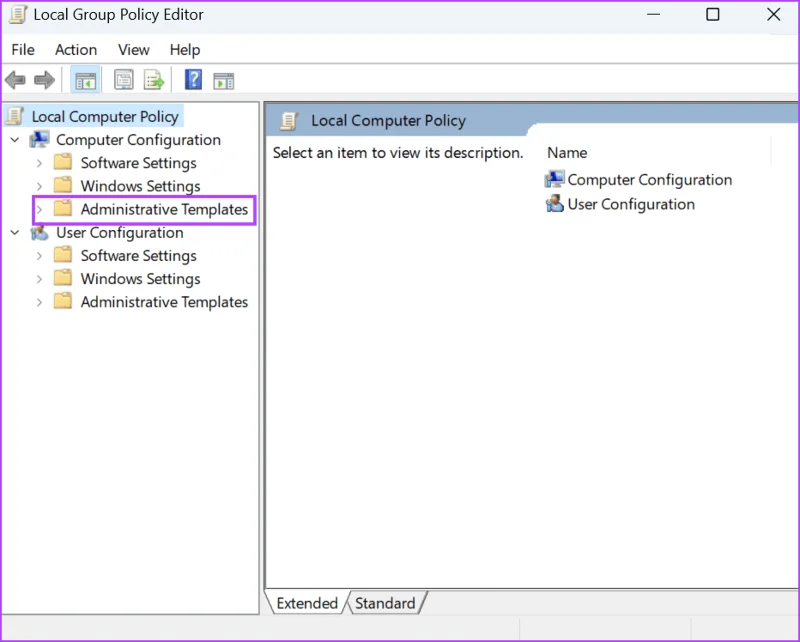The height and width of the screenshot is (642, 800).
Task: Click folder icon of User Configuration Windows Settings
Action: point(63,278)
